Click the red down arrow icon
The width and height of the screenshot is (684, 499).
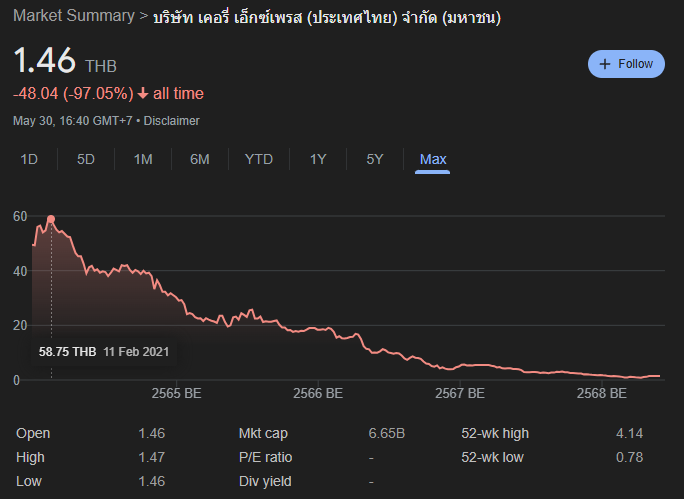coord(143,93)
